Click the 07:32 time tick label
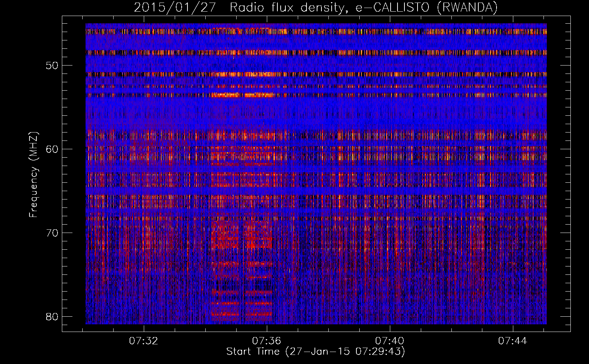The width and height of the screenshot is (589, 364). (x=144, y=341)
